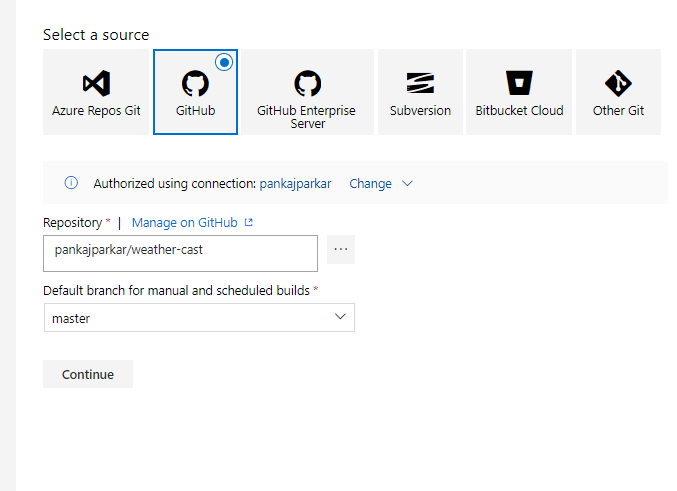The width and height of the screenshot is (677, 491).
Task: Choose the GitHub octocat source tile
Action: click(195, 92)
